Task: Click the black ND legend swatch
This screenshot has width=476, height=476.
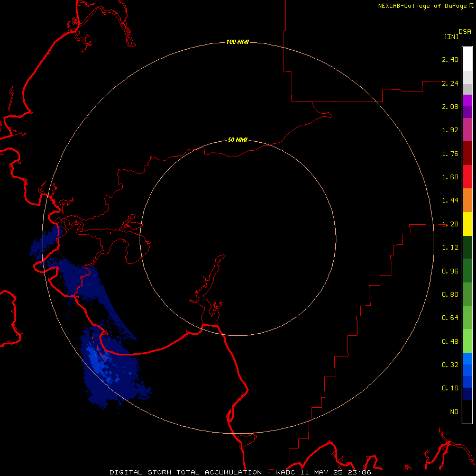Action: 467,411
